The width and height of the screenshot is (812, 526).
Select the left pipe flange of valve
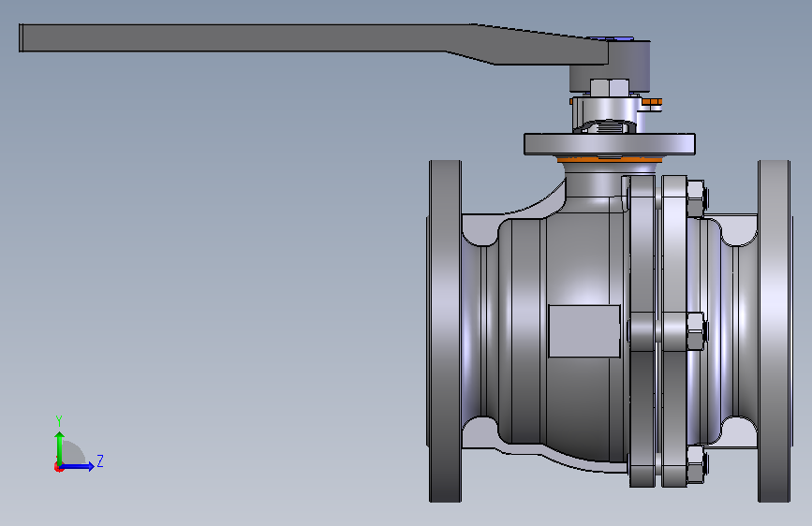point(445,330)
